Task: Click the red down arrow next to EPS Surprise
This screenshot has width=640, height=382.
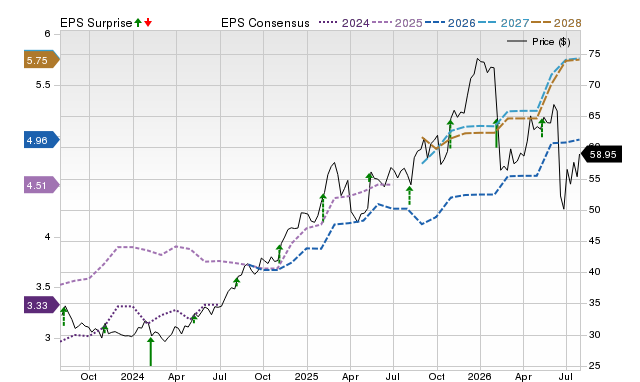Action: tap(148, 22)
